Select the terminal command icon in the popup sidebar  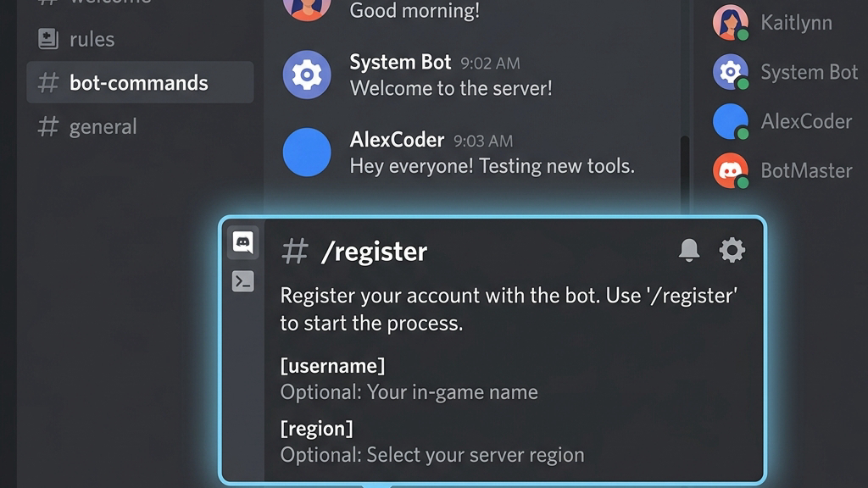click(x=242, y=281)
